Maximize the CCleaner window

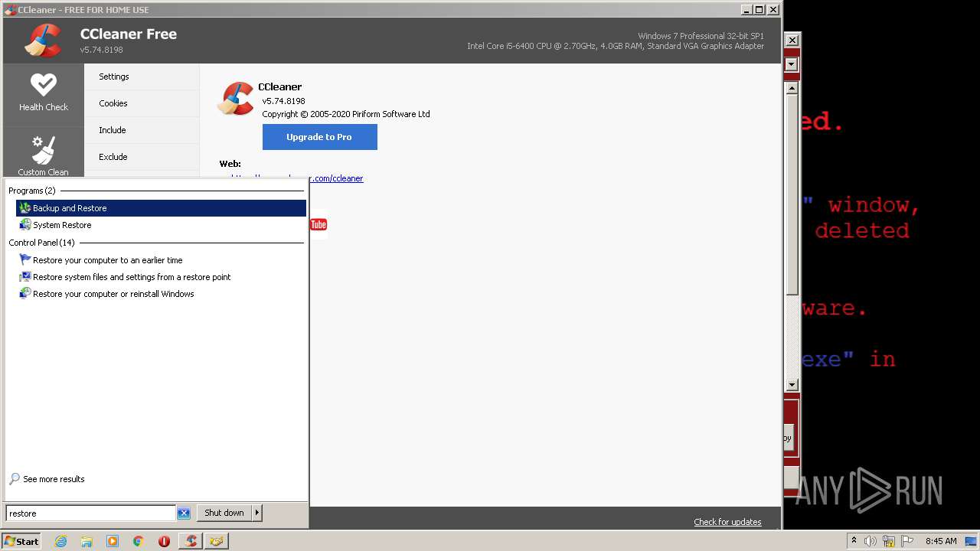tap(759, 9)
